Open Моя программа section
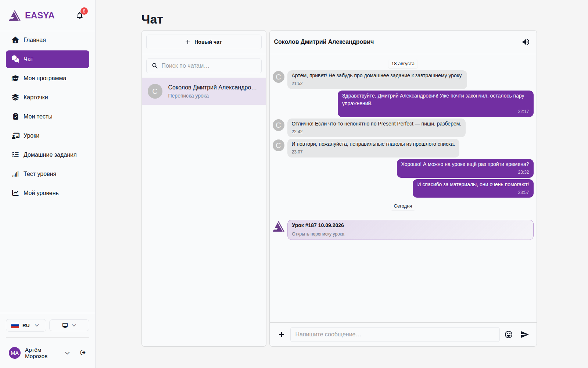Screen dimensions: 588x368 pos(47,78)
